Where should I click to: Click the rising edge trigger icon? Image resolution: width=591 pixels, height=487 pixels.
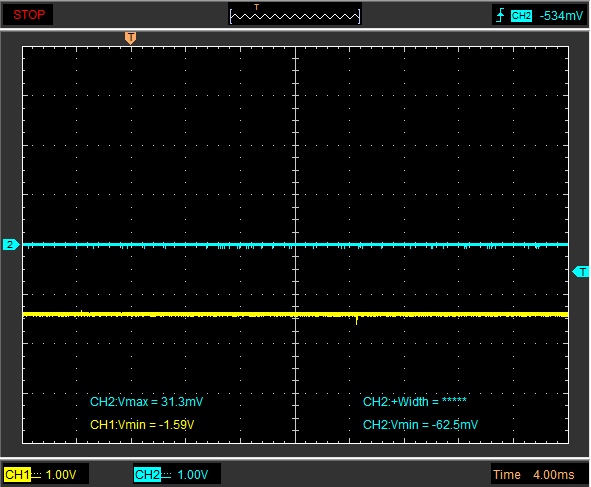point(500,15)
